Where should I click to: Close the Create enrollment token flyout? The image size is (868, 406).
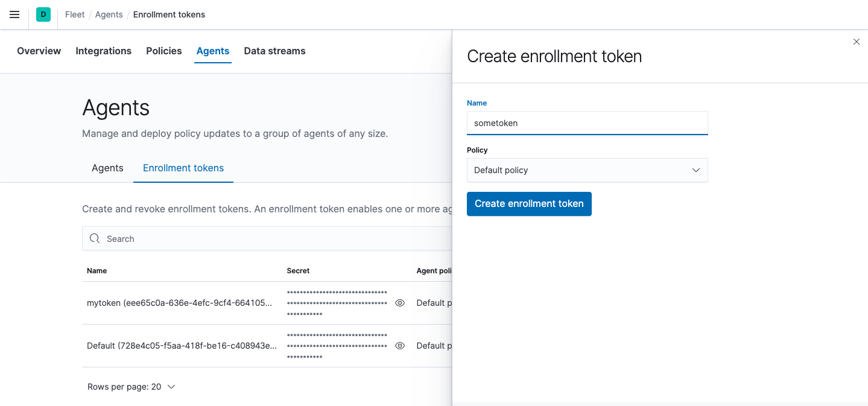[x=856, y=42]
